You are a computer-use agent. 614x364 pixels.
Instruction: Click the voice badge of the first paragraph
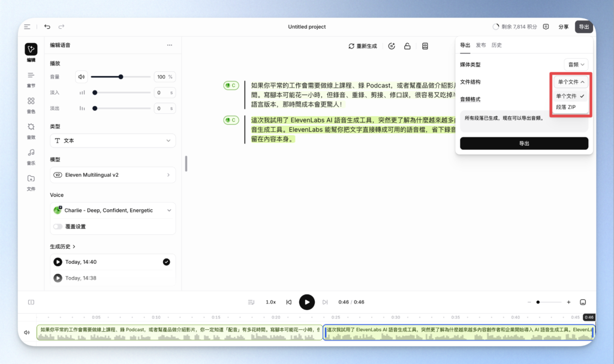coord(231,85)
